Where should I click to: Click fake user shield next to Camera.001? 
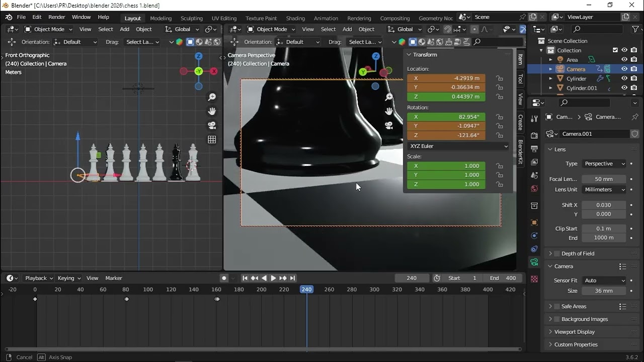pos(635,134)
